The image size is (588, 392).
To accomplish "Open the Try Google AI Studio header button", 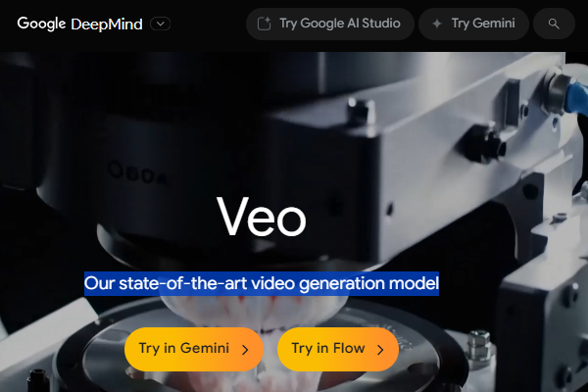I will [x=330, y=24].
